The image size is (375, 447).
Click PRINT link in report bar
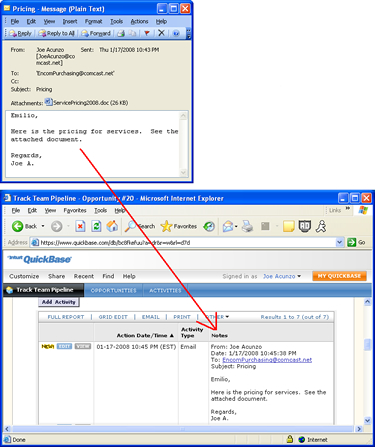tap(182, 317)
